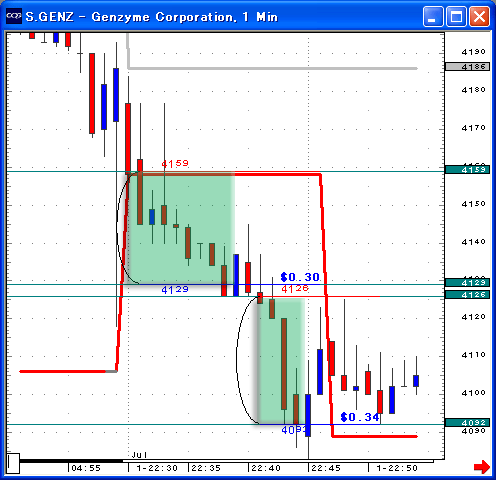Viewport: 496px width, 480px height.
Task: Click the window title S.GENZ - Genzyme Corporation
Action: [130, 17]
